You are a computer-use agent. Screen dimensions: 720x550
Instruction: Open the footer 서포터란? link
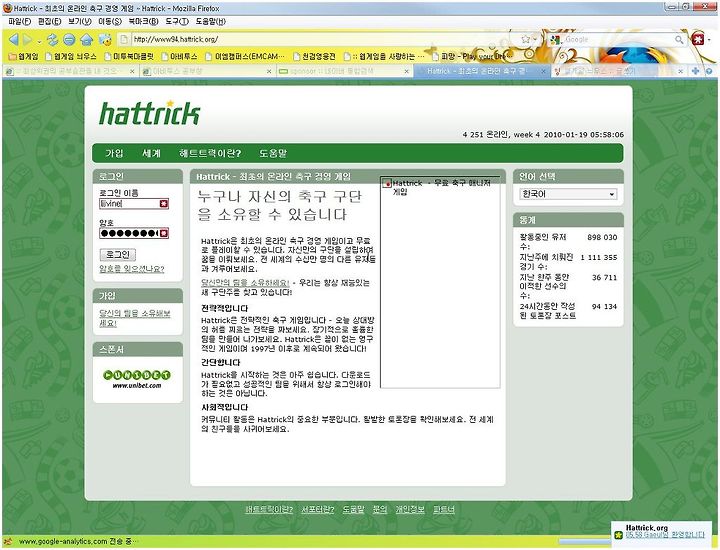coord(318,509)
